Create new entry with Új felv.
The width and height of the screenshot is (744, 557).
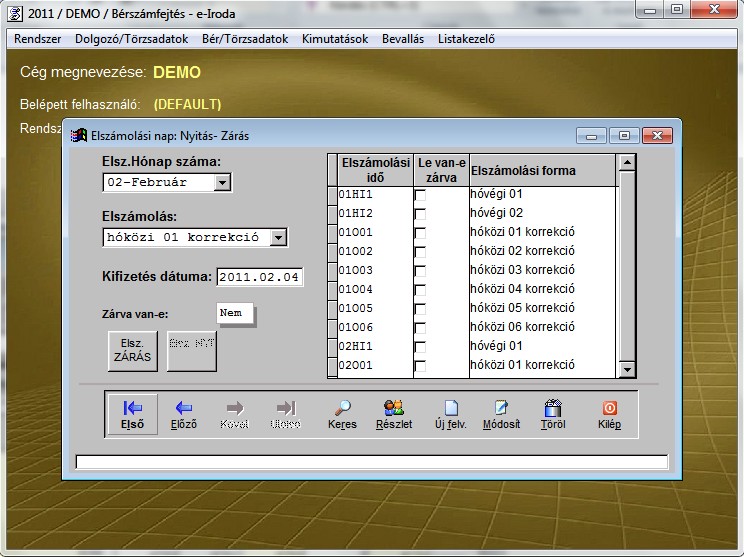coord(450,414)
